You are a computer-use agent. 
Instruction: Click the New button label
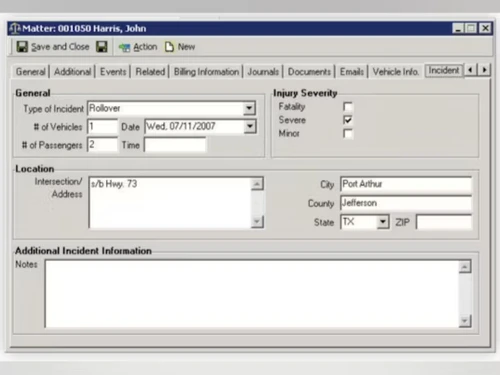186,47
